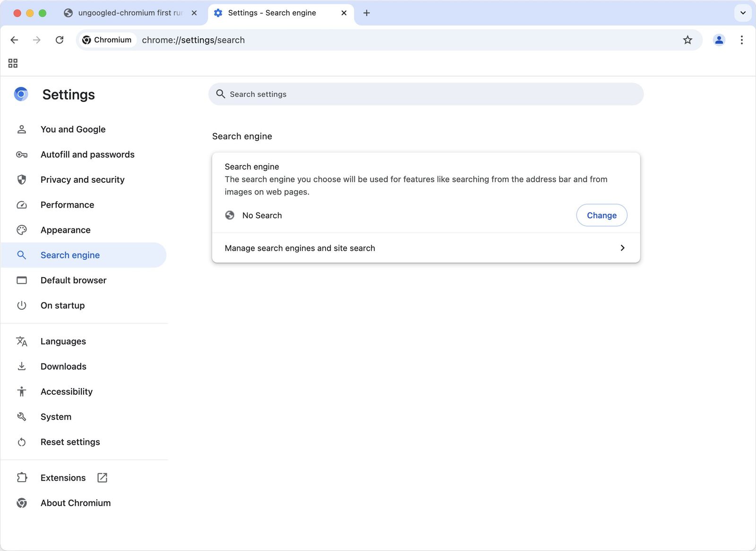Select the You and Google sidebar icon
756x551 pixels.
tap(22, 129)
